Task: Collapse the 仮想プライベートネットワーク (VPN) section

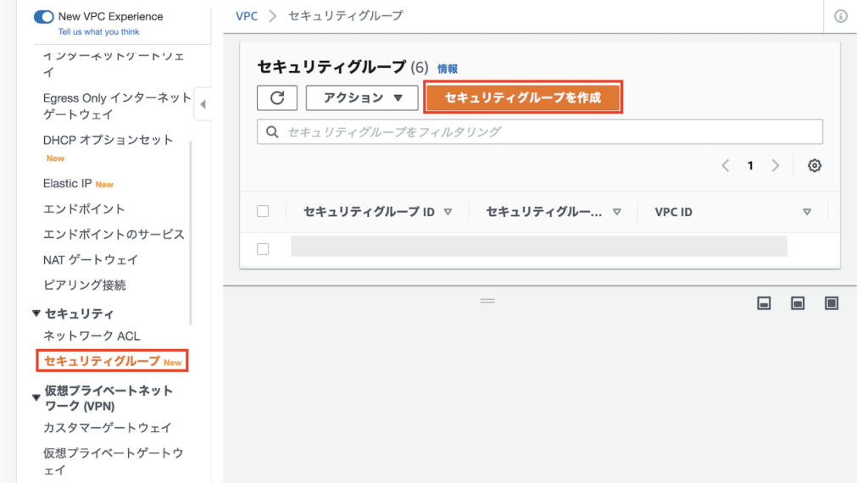Action: pos(36,397)
